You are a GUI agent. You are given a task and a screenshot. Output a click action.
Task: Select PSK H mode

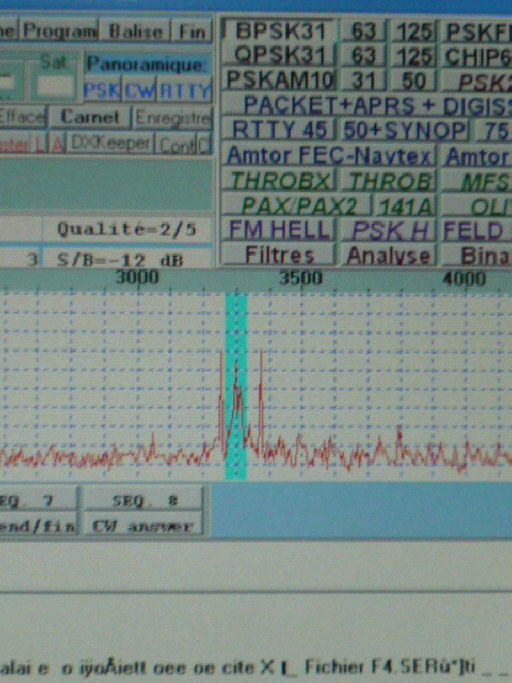[388, 230]
